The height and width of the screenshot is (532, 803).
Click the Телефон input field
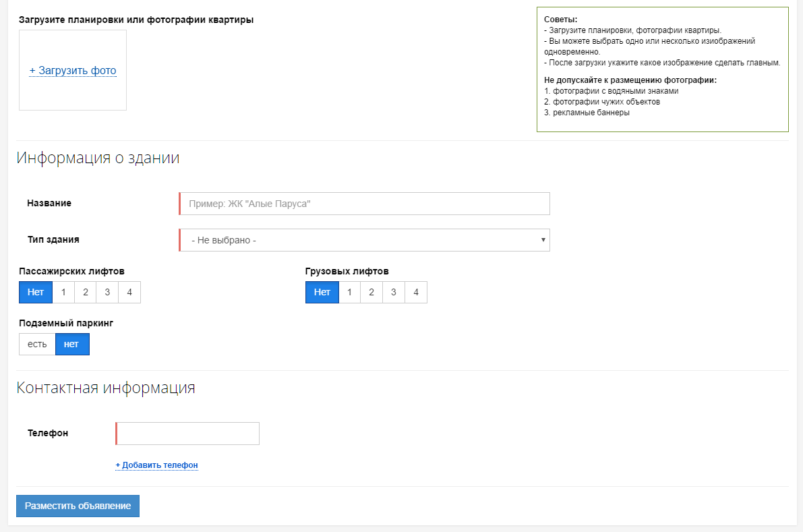[188, 434]
